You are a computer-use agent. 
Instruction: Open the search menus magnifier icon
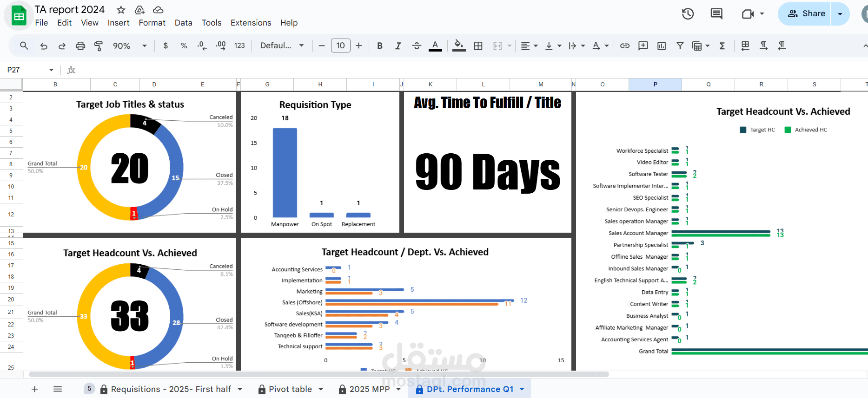tap(24, 46)
